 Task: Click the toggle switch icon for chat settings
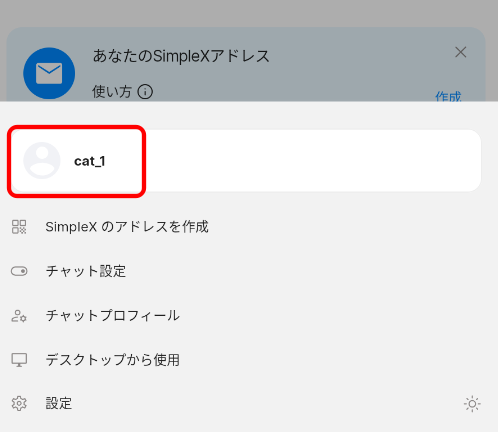[x=19, y=271]
